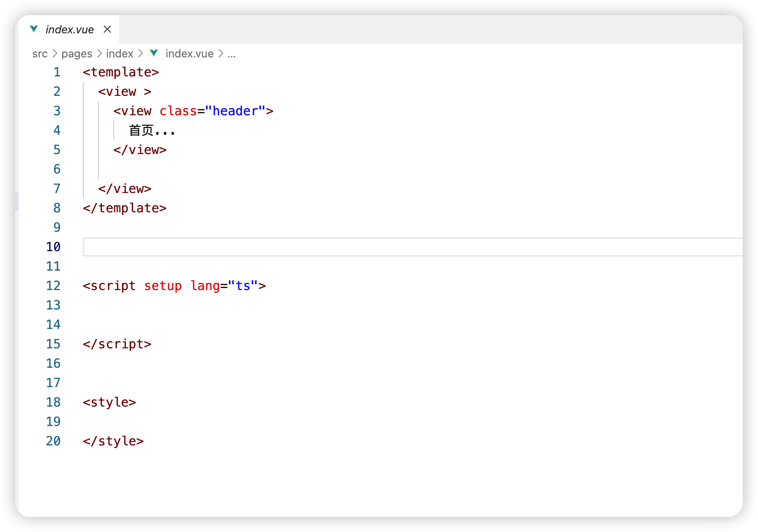
Task: Click the closing </style> tag
Action: (x=113, y=441)
